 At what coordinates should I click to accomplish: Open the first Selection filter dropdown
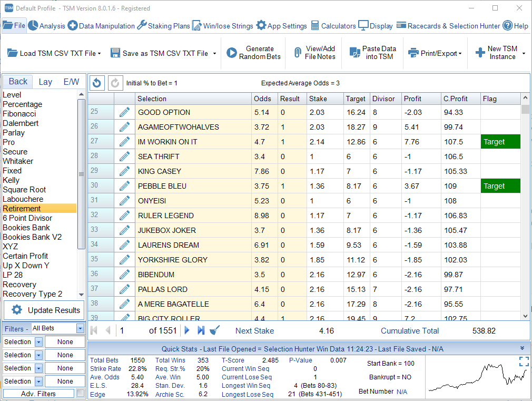click(38, 342)
